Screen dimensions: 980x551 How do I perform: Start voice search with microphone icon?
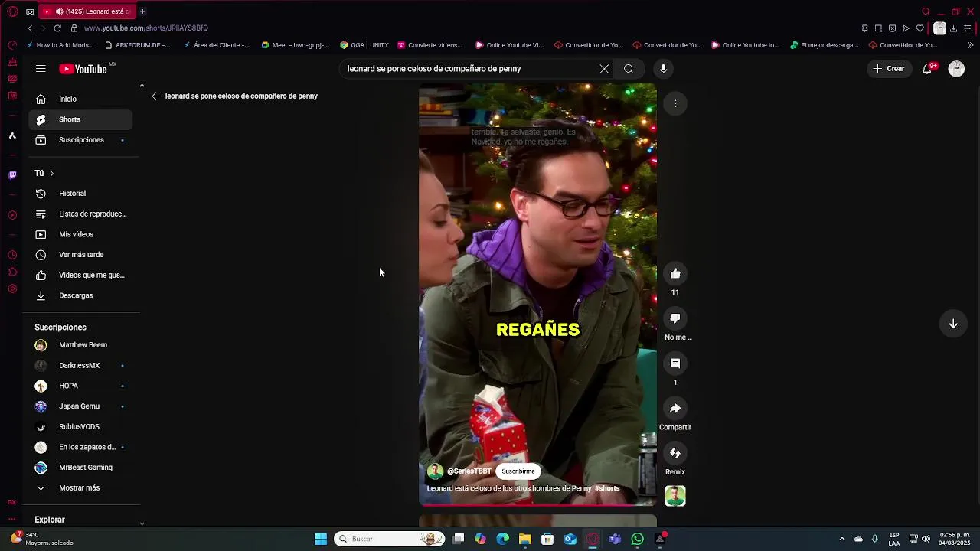tap(663, 69)
